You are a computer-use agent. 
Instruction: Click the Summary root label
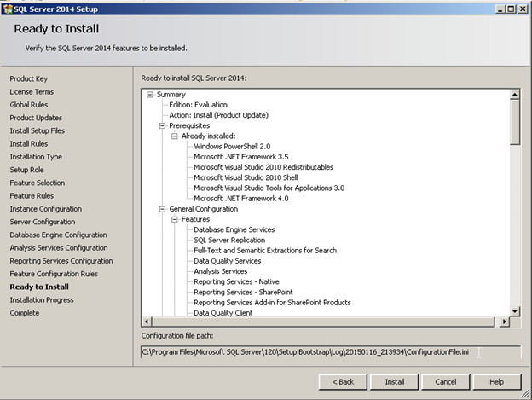[x=171, y=95]
